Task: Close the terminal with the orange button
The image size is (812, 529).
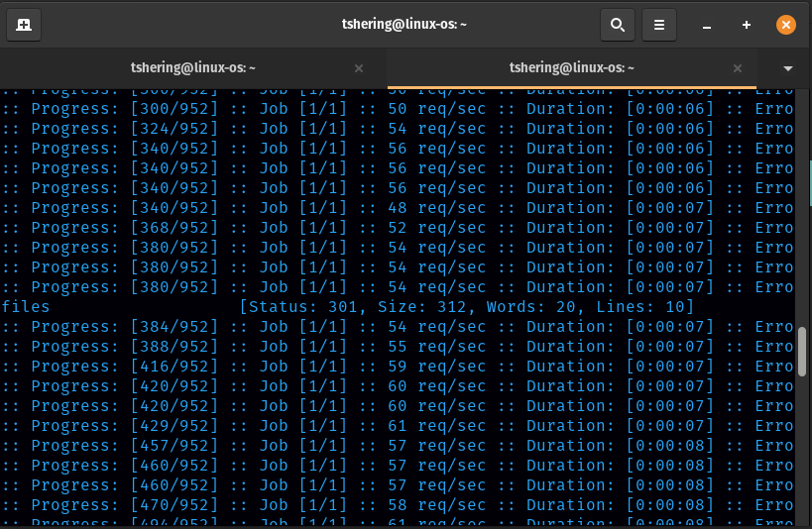Action: pos(785,25)
